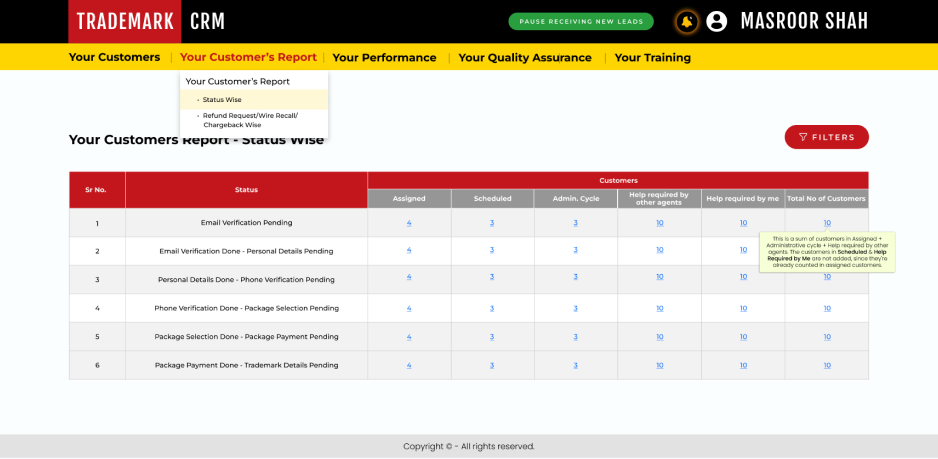This screenshot has width=938, height=459.
Task: Click the Trademark CRM logo
Action: point(150,21)
